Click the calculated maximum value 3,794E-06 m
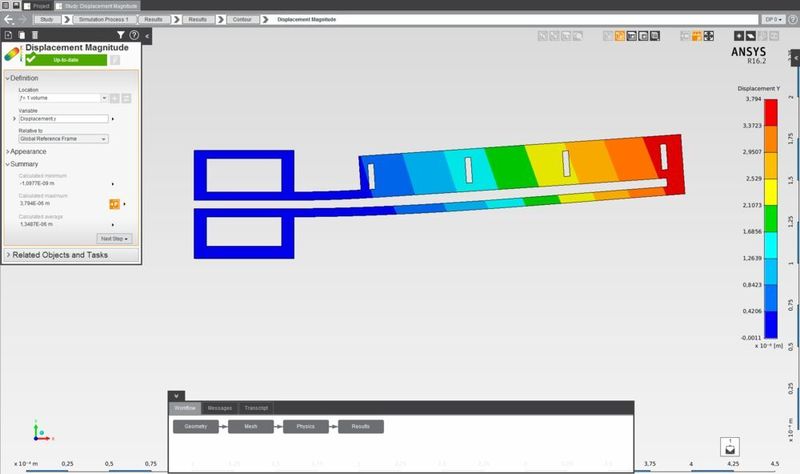The image size is (800, 474). click(x=35, y=204)
